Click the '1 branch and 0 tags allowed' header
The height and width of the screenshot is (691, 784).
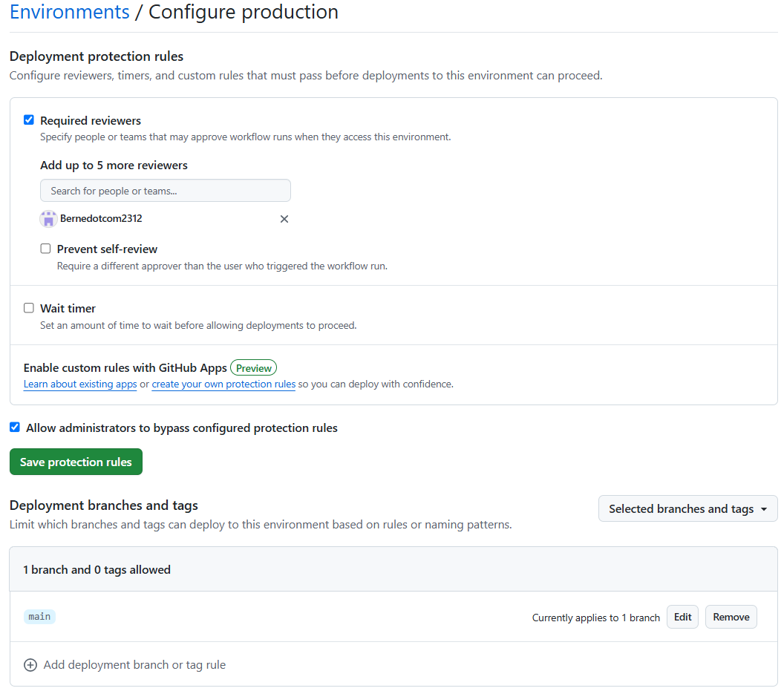pos(97,569)
